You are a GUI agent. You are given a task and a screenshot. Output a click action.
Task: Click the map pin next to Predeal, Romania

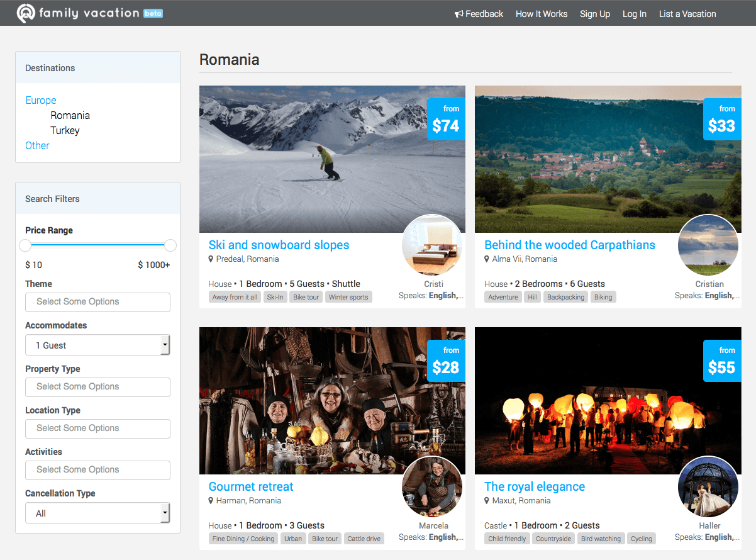(211, 259)
